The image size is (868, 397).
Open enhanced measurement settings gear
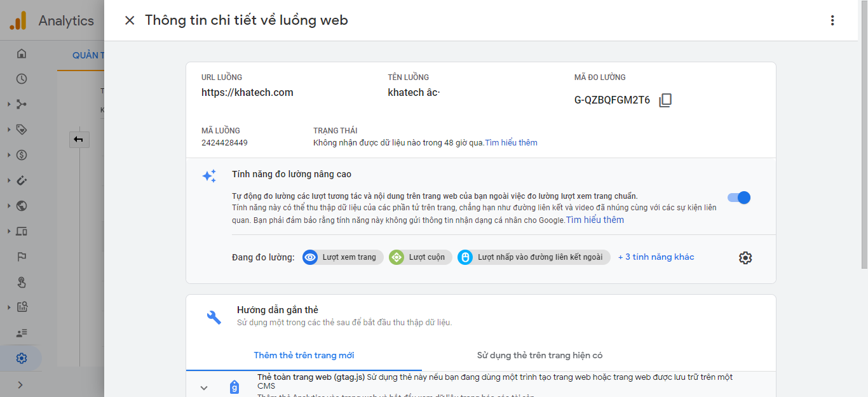(745, 258)
